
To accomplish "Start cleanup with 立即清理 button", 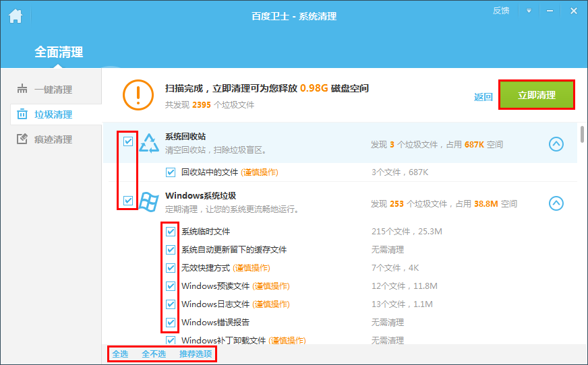I will click(x=537, y=95).
